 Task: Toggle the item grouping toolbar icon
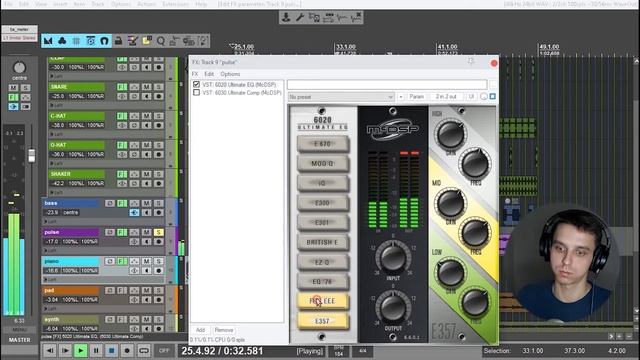pos(62,41)
